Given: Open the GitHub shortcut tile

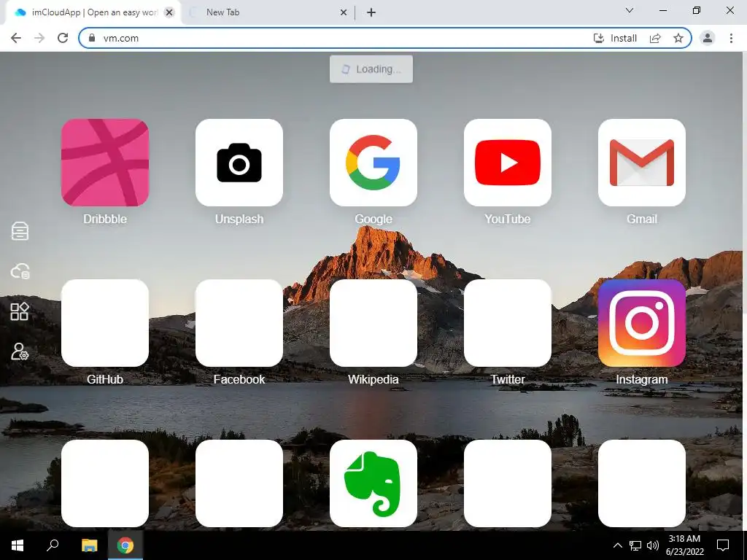Looking at the screenshot, I should click(105, 323).
